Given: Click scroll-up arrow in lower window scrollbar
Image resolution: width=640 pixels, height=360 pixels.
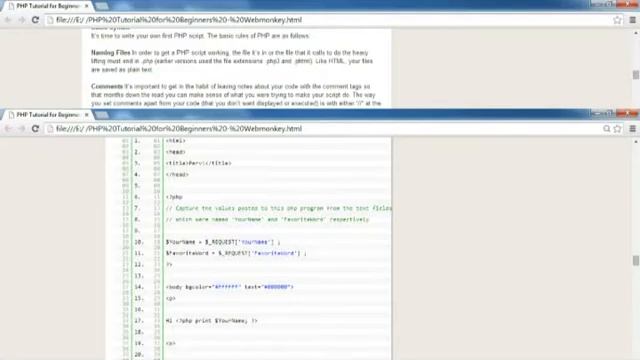Looking at the screenshot, I should [636, 142].
